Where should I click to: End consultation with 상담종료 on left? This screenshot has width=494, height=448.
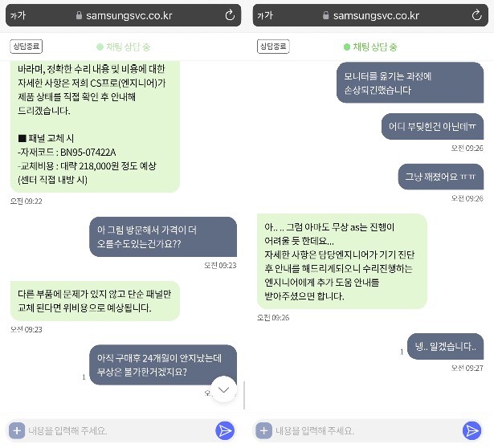tap(27, 47)
